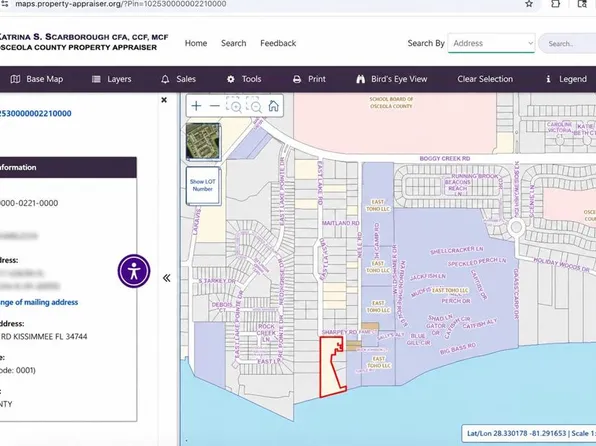Viewport: 596px width, 446px height.
Task: Zoom in with the plus map icon
Action: pyautogui.click(x=196, y=106)
